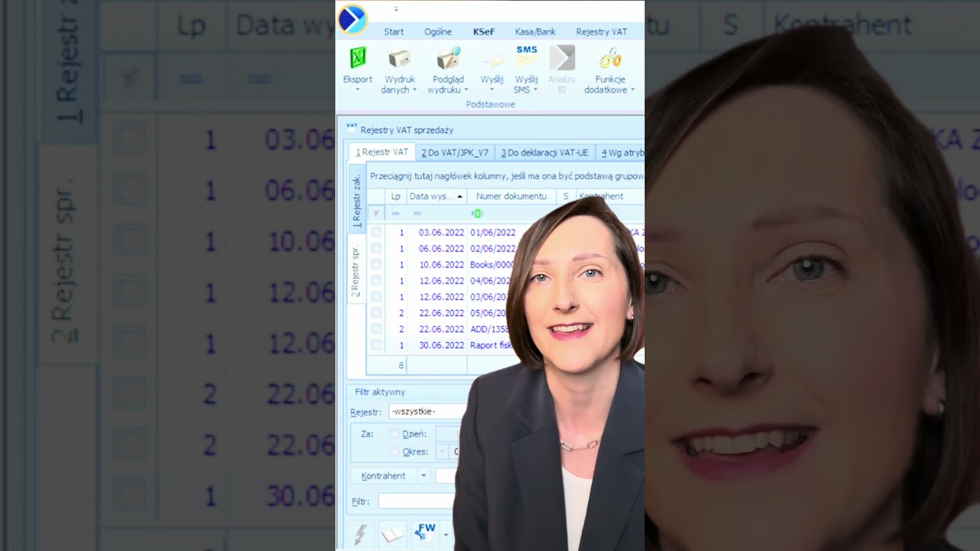Expand the Wydruk danych dropdown arrow
The width and height of the screenshot is (980, 551).
coord(414,90)
